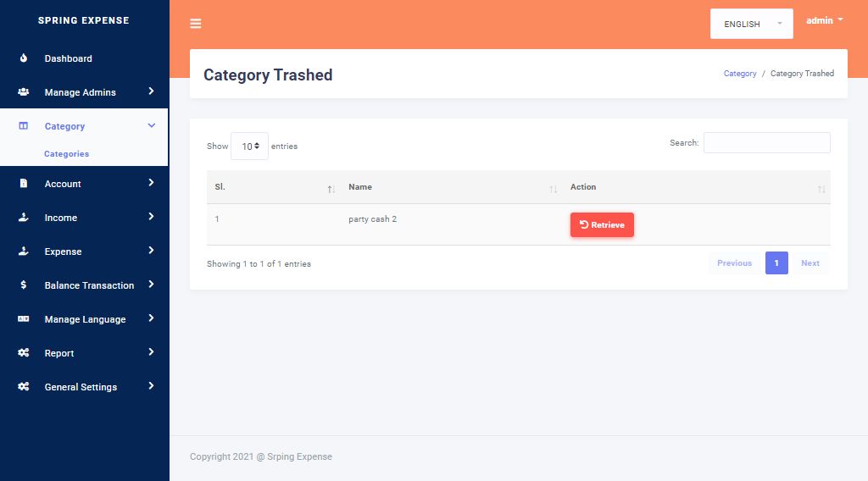Viewport: 868px width, 481px height.
Task: Sort table by Sl. column arrows
Action: coord(331,189)
